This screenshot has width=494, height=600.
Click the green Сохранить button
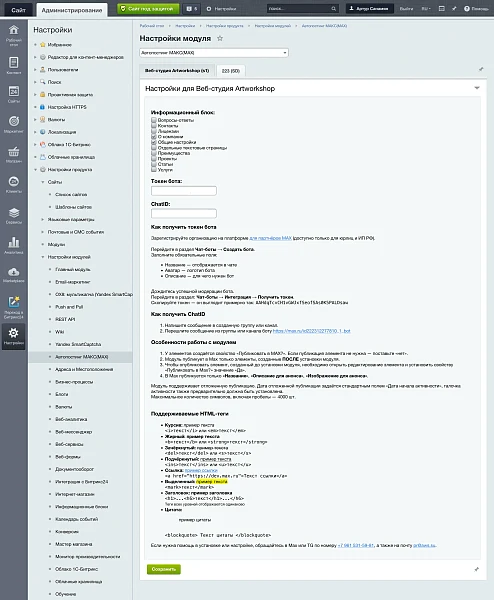click(x=164, y=569)
